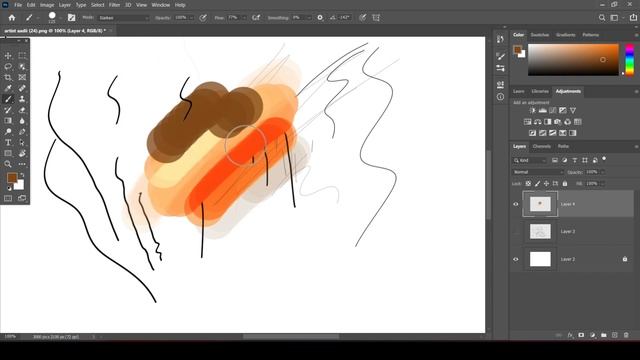
Task: Add a Color Balance adjustment
Action: (x=538, y=122)
